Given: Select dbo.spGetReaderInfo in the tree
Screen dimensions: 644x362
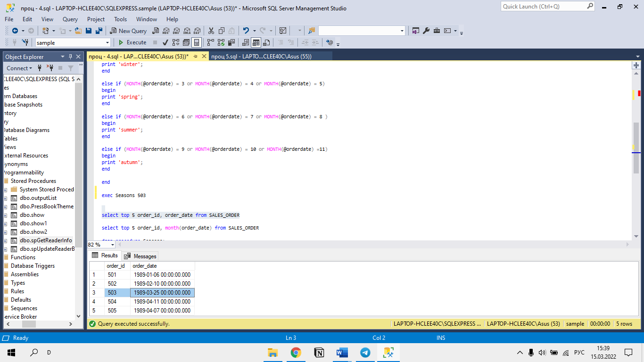Looking at the screenshot, I should point(46,240).
